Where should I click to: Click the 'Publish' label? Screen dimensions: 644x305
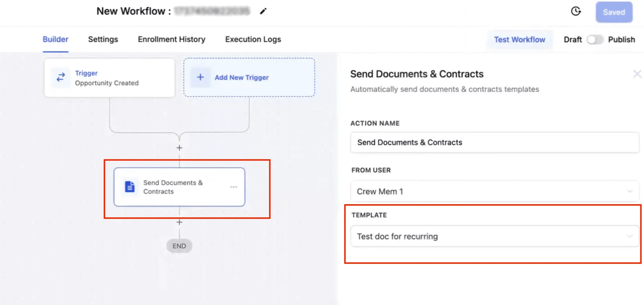[x=622, y=39]
